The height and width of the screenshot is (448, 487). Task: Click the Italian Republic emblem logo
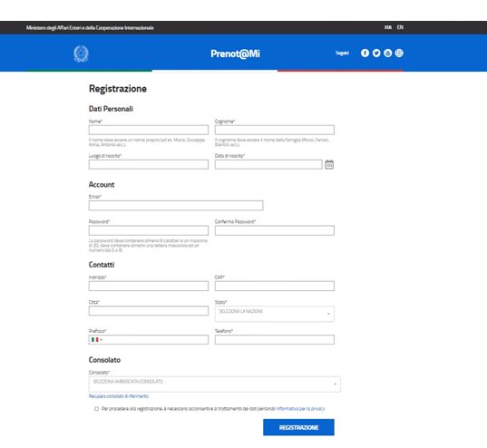tap(81, 54)
